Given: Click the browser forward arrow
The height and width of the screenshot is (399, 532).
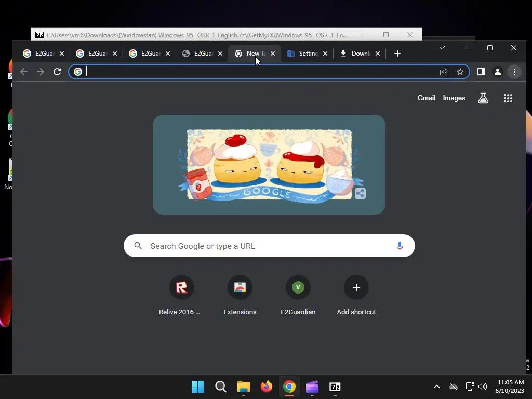Looking at the screenshot, I should click(41, 72).
